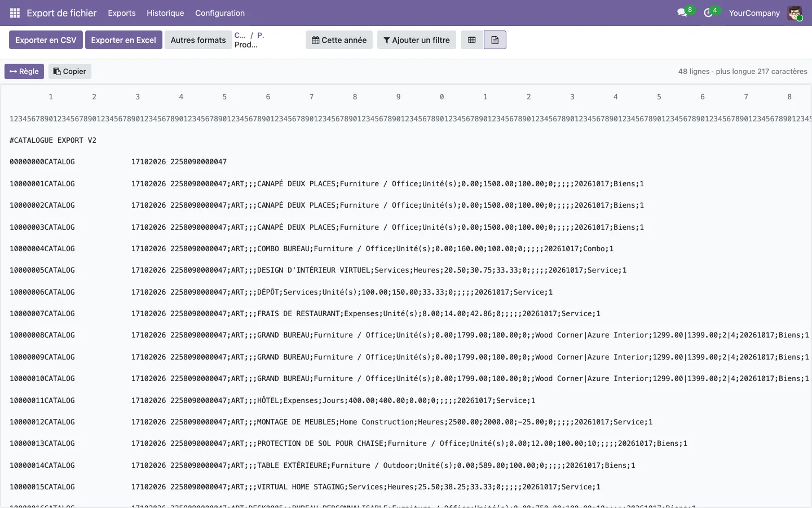Select line 10000003CATALOG row
This screenshot has height=508, width=812.
(x=326, y=227)
